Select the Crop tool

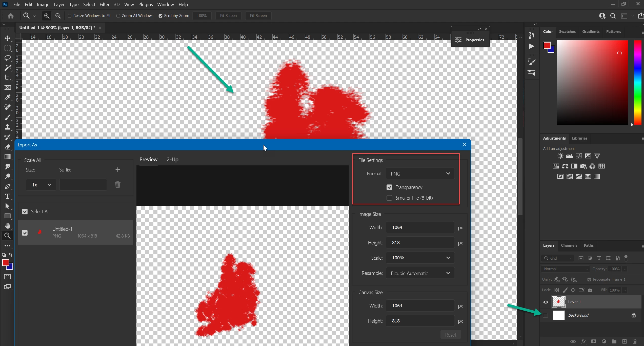point(8,78)
